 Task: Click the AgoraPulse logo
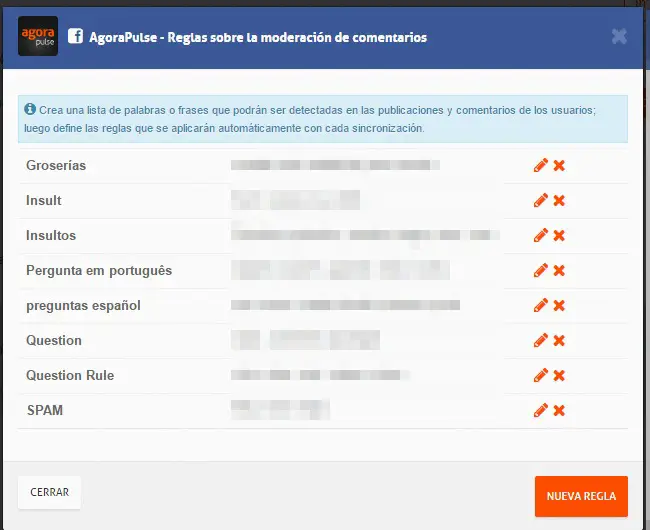click(x=38, y=36)
